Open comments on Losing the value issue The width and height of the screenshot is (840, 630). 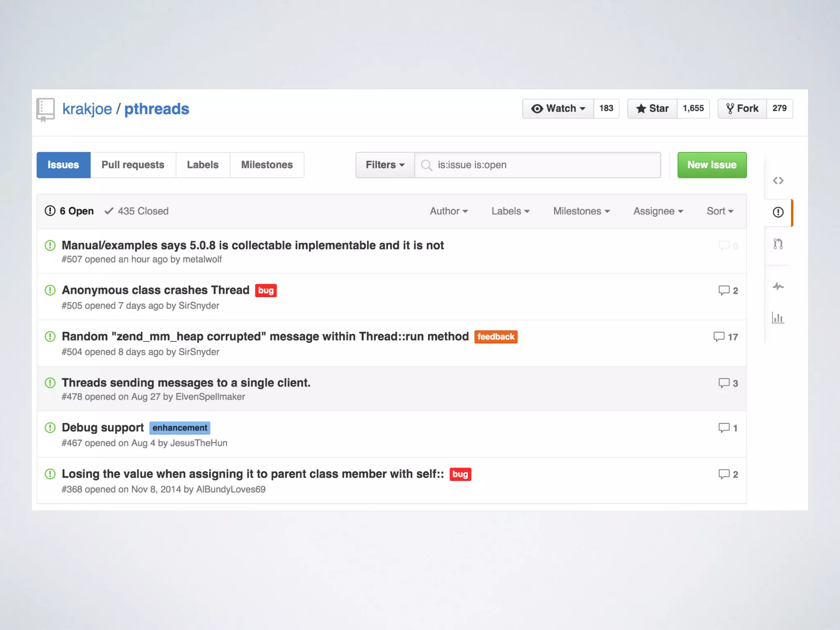[728, 474]
